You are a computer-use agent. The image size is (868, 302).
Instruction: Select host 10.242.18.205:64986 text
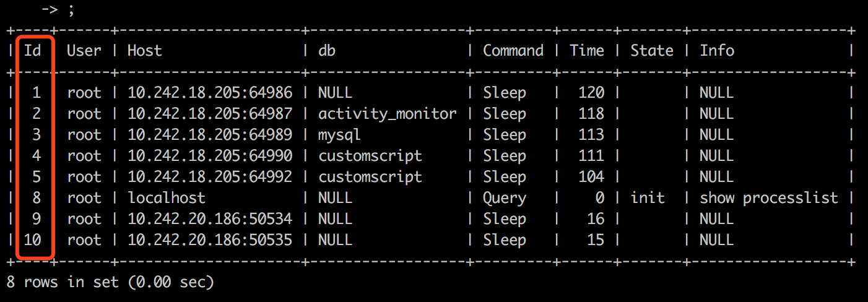pos(210,93)
